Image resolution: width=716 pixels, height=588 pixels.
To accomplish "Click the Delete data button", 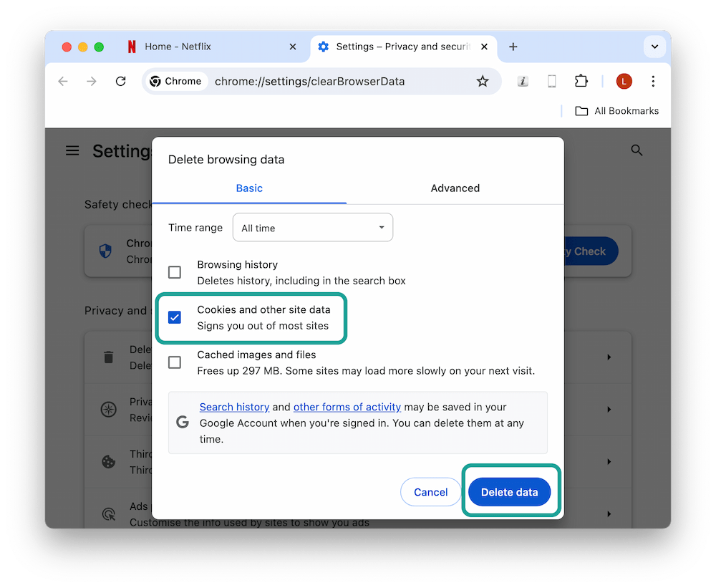I will click(x=509, y=492).
